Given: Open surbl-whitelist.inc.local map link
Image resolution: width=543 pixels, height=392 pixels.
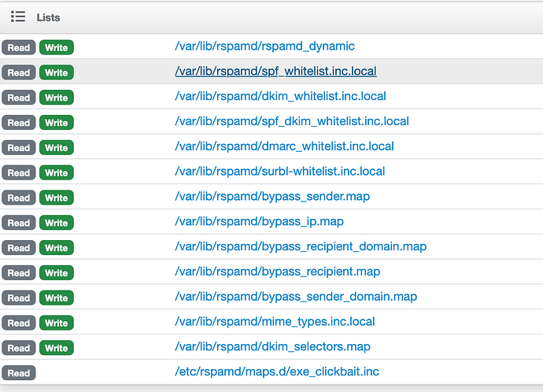Looking at the screenshot, I should (x=279, y=172).
